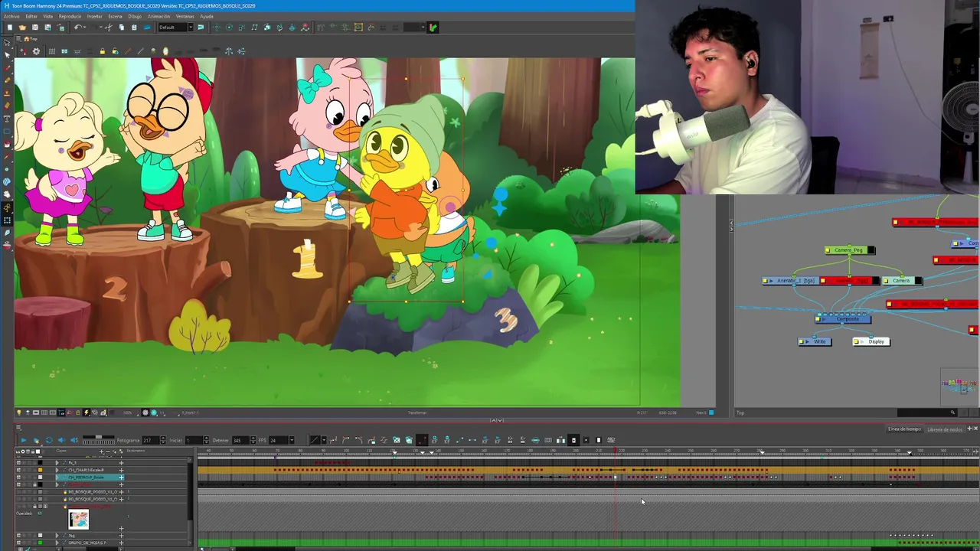Click the green render flag icon

pos(433,28)
